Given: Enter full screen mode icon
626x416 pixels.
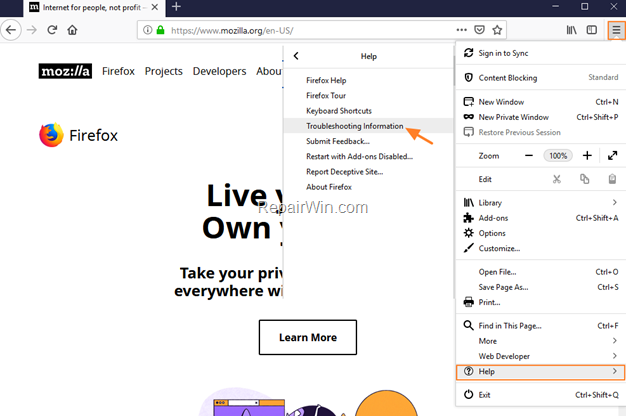Looking at the screenshot, I should point(612,156).
